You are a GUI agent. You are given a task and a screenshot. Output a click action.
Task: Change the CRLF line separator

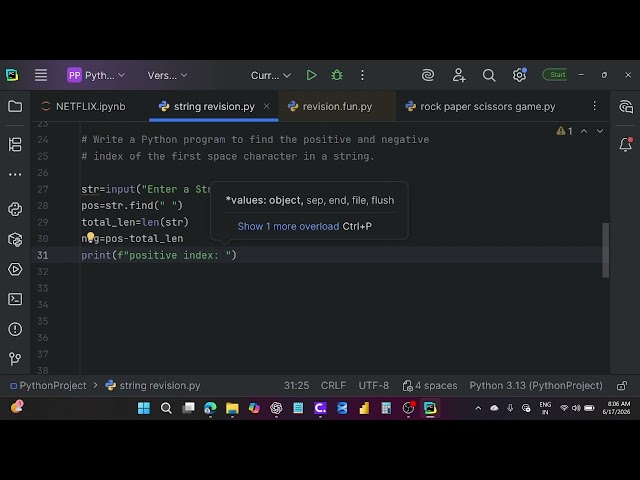tap(333, 386)
